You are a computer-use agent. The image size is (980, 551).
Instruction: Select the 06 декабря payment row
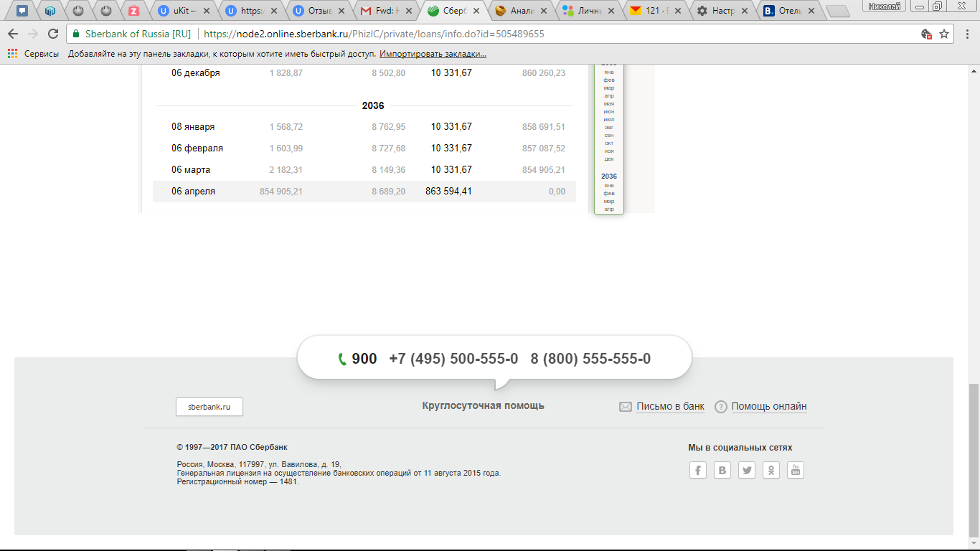[x=364, y=73]
